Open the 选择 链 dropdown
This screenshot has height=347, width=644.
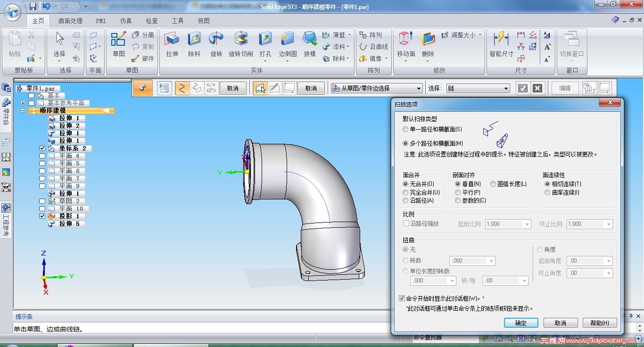[x=478, y=88]
